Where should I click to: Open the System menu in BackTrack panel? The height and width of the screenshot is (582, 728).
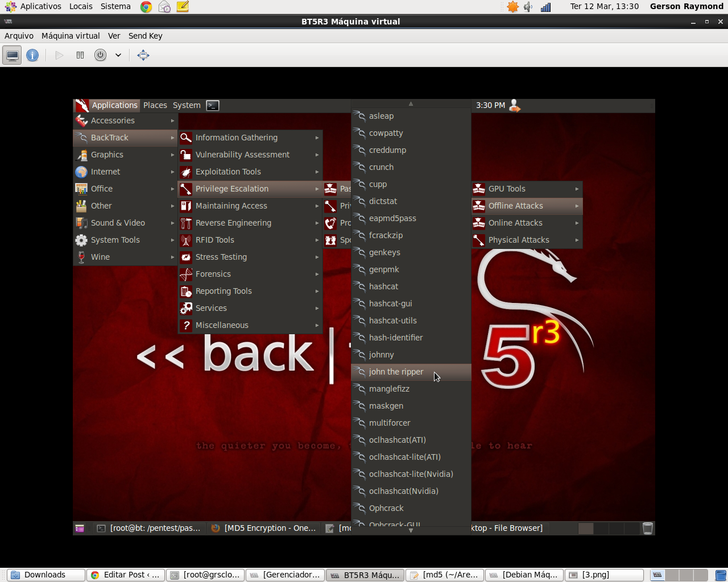(x=187, y=105)
